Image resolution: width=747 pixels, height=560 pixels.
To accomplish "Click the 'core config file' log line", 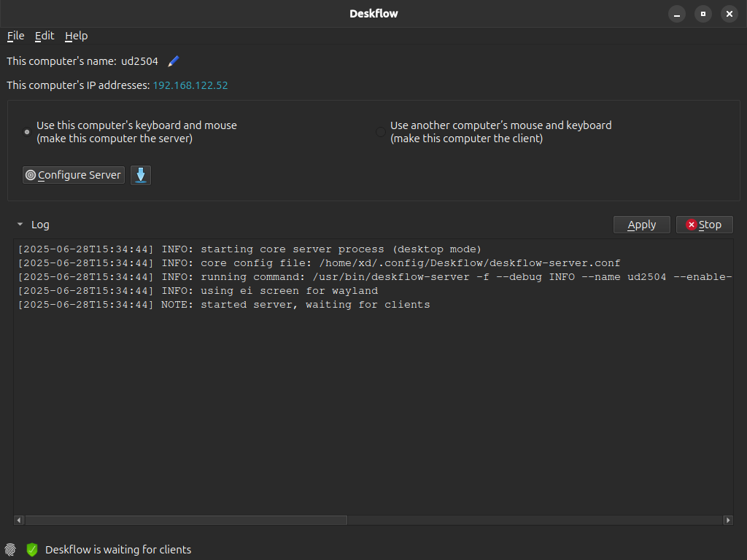I will [x=320, y=263].
